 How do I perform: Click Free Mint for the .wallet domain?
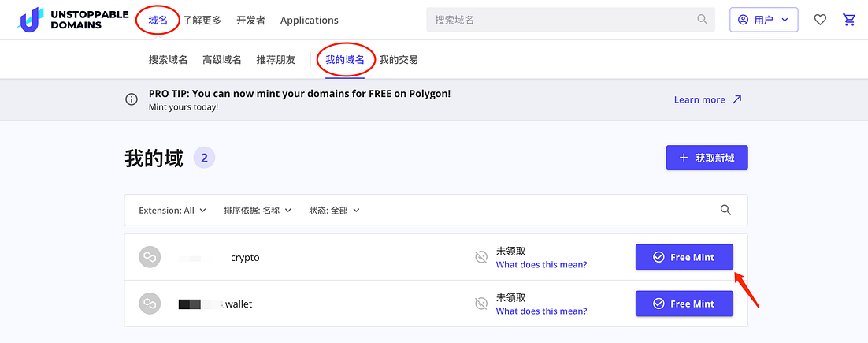coord(684,304)
